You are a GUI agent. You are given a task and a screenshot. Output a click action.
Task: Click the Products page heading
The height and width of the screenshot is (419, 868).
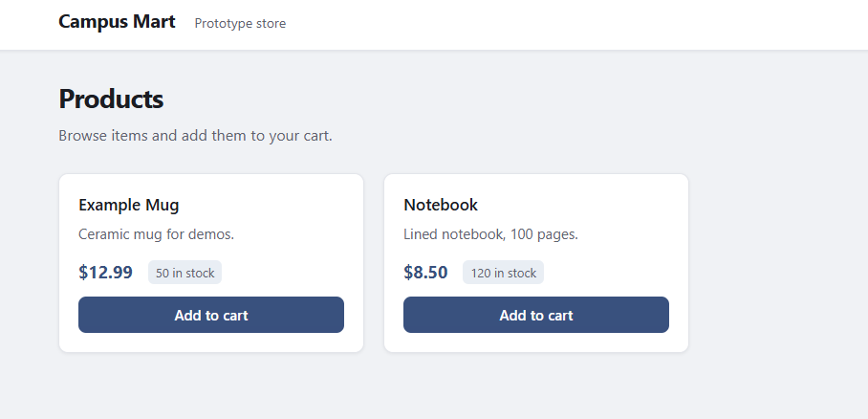point(111,99)
